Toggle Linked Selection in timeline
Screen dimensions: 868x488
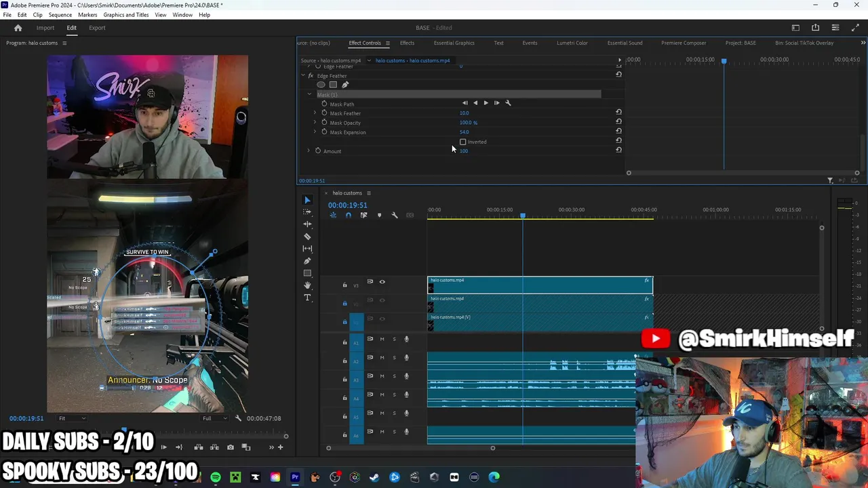(x=363, y=216)
